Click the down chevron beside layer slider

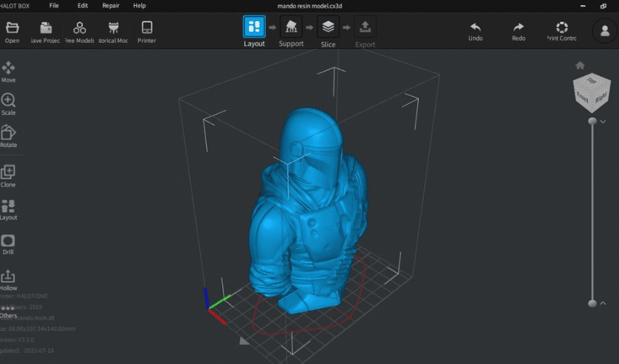click(603, 122)
